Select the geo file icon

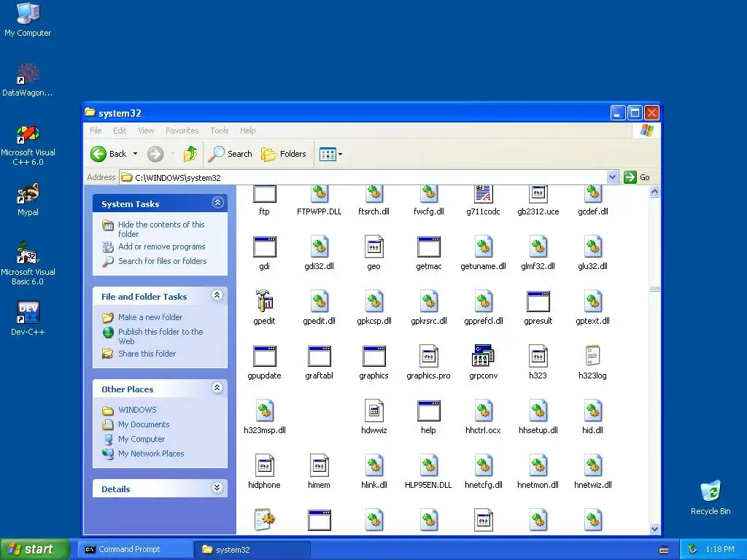(x=374, y=247)
